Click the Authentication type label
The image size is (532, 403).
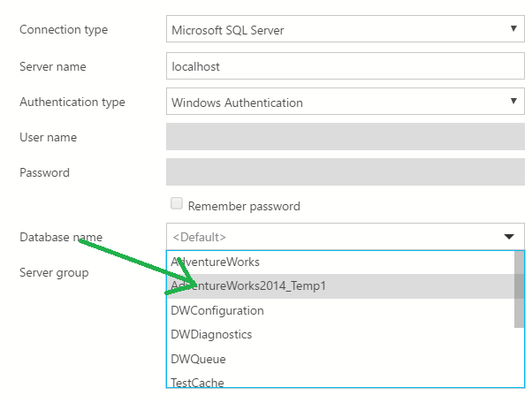click(72, 103)
